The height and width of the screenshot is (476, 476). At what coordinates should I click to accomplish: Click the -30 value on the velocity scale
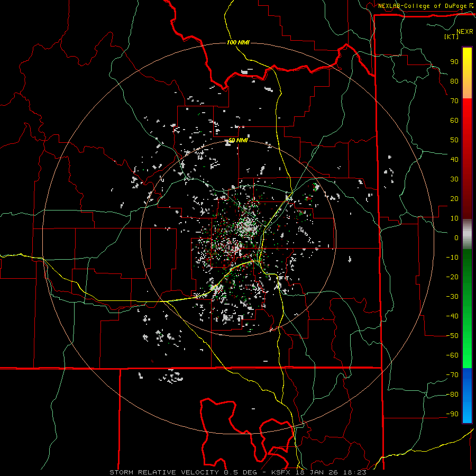coord(452,297)
